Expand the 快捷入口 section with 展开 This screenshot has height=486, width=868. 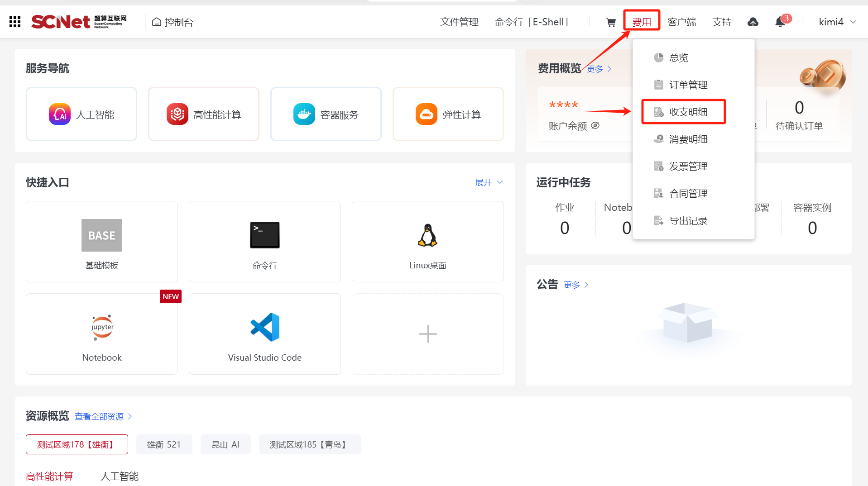(489, 182)
